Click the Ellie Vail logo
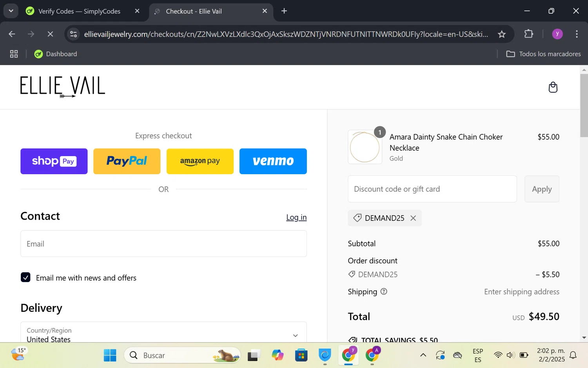Image resolution: width=588 pixels, height=368 pixels. 63,87
